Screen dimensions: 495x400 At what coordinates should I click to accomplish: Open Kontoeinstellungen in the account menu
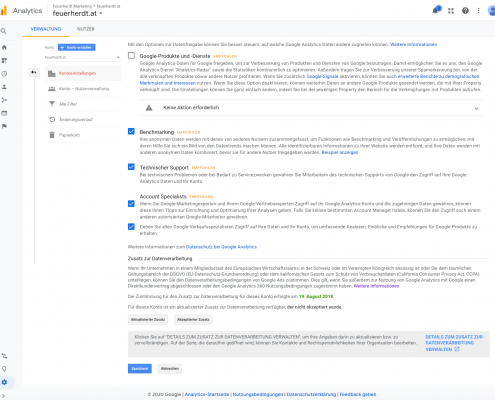tap(83, 73)
